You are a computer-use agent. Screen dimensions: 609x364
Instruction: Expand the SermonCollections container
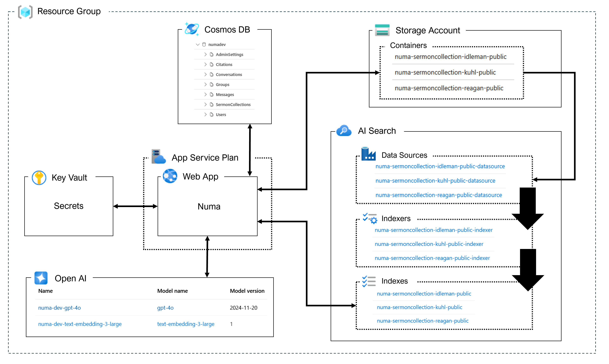tap(205, 105)
